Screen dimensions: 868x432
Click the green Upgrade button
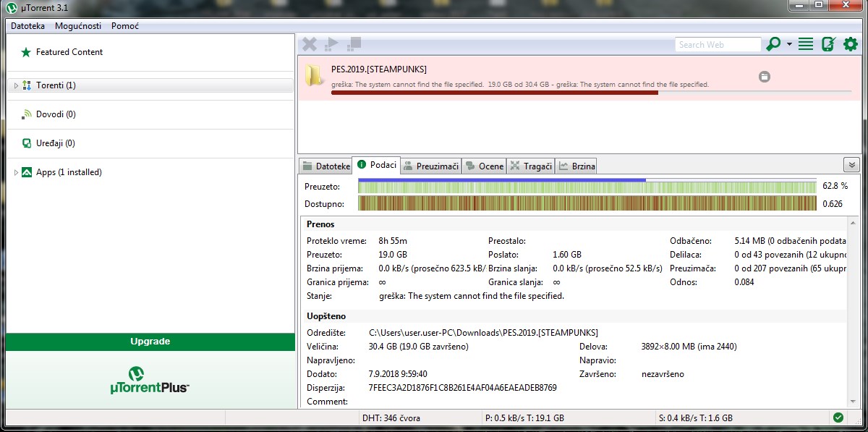click(150, 342)
